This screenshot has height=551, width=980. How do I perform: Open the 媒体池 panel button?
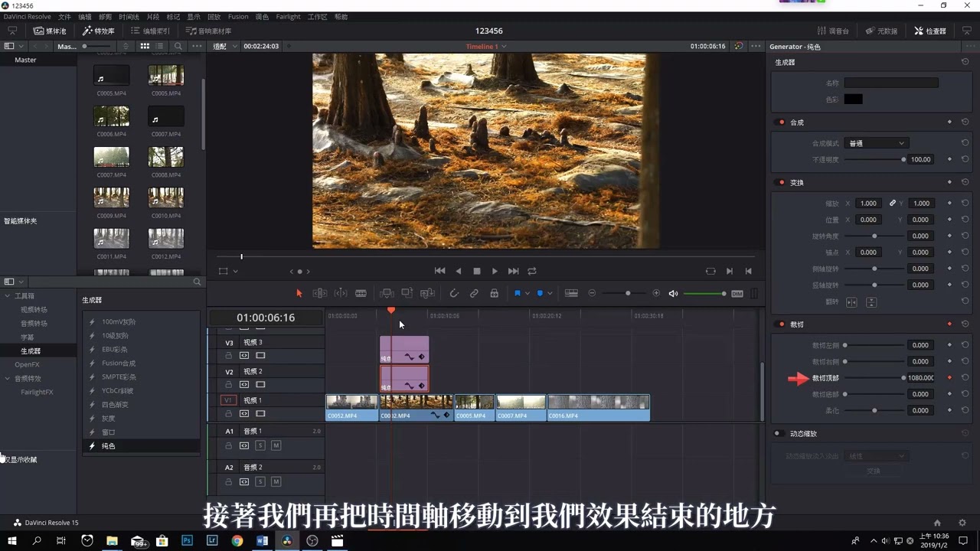click(x=51, y=31)
